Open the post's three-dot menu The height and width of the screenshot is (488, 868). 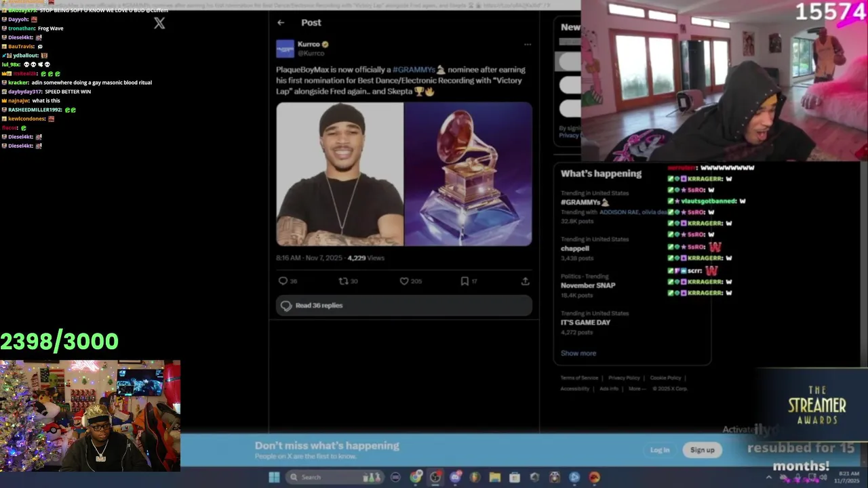click(528, 45)
